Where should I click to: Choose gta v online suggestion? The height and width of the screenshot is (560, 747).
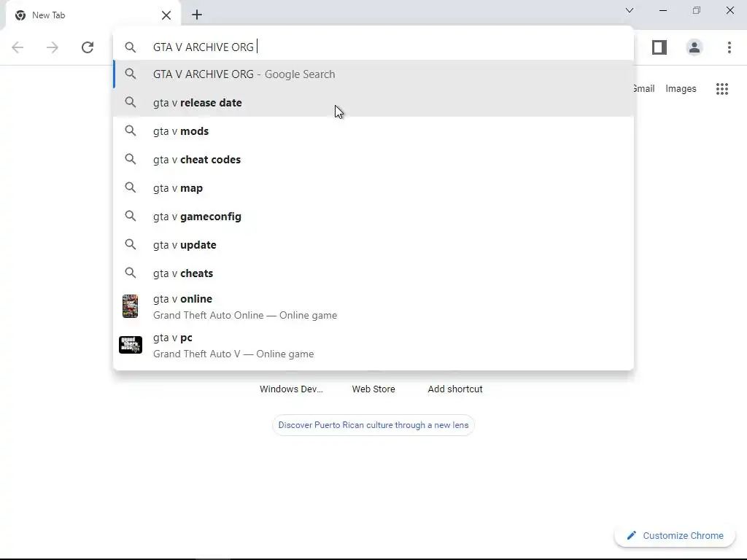tap(373, 307)
